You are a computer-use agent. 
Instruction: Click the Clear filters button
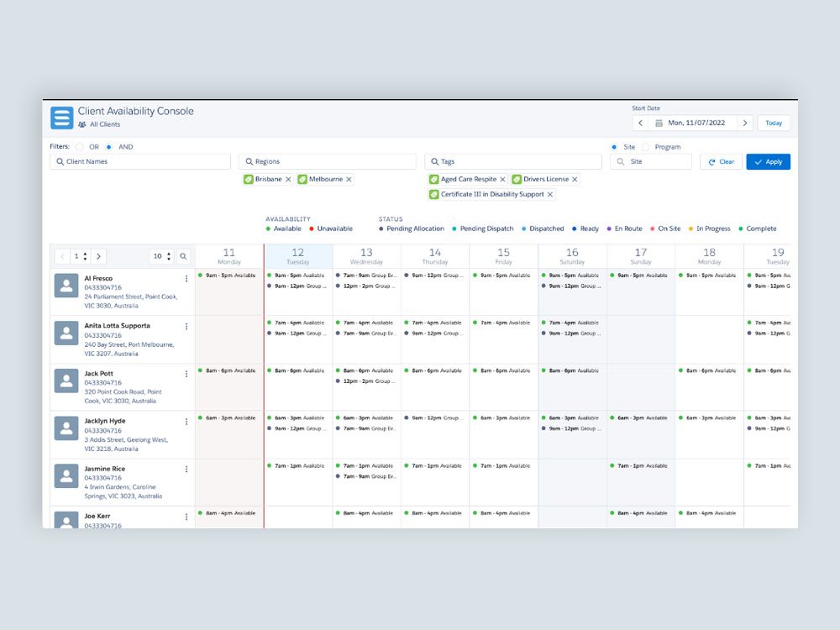721,162
